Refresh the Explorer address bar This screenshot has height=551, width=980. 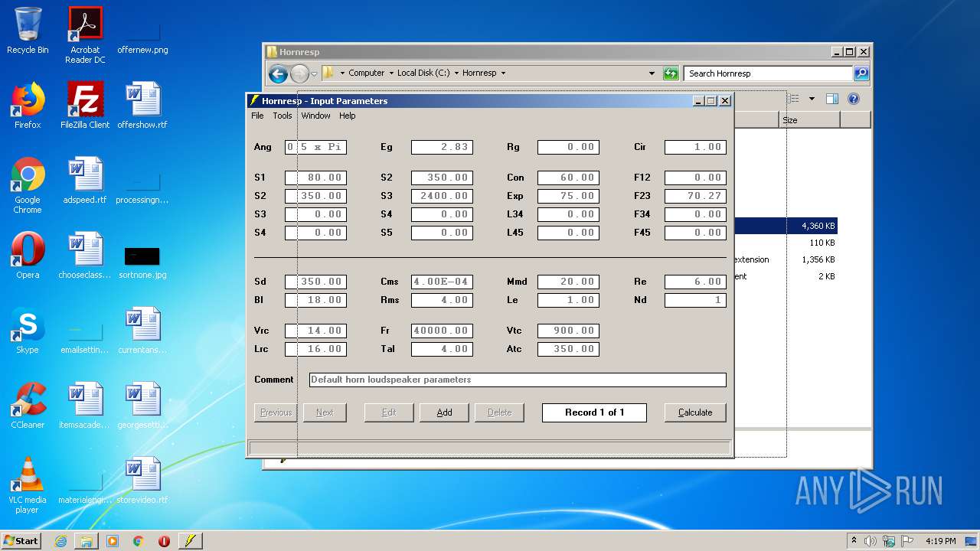[671, 73]
